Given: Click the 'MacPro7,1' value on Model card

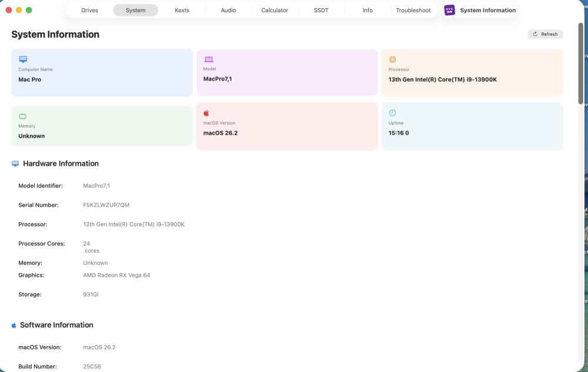Looking at the screenshot, I should click(218, 79).
